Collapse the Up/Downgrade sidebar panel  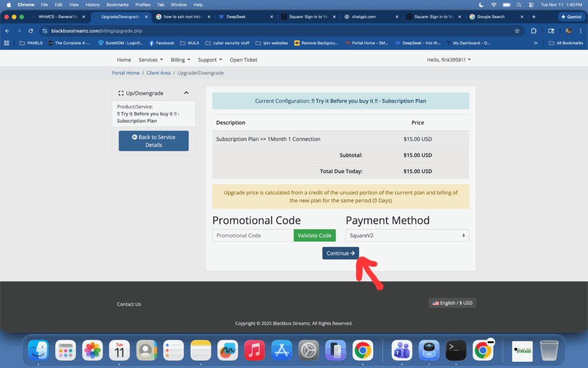pyautogui.click(x=186, y=93)
